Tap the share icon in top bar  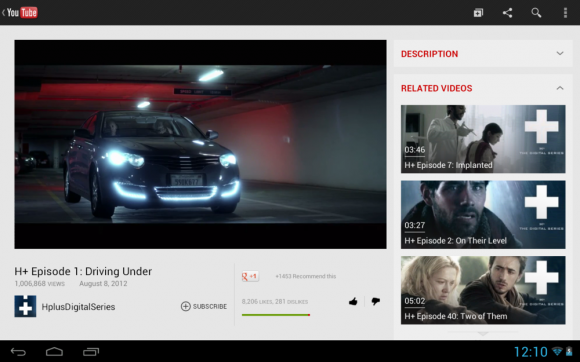(508, 13)
